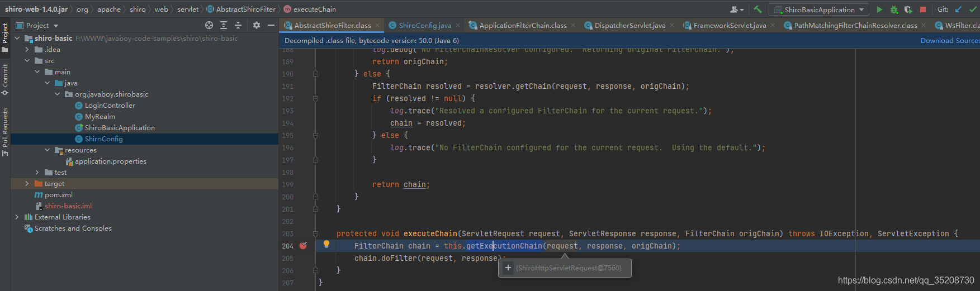Screen dimensions: 980x291
Task: Open application.properties file
Action: 110,161
